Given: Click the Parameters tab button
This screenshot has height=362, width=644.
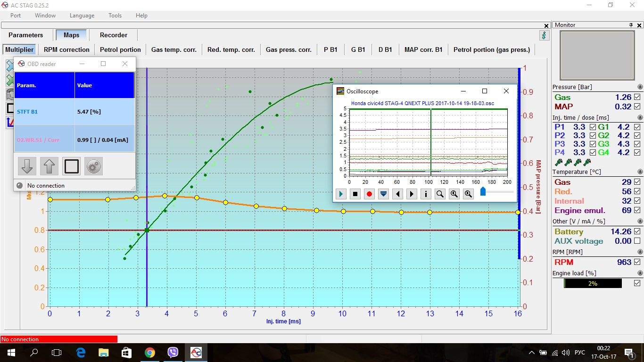Looking at the screenshot, I should tap(25, 35).
